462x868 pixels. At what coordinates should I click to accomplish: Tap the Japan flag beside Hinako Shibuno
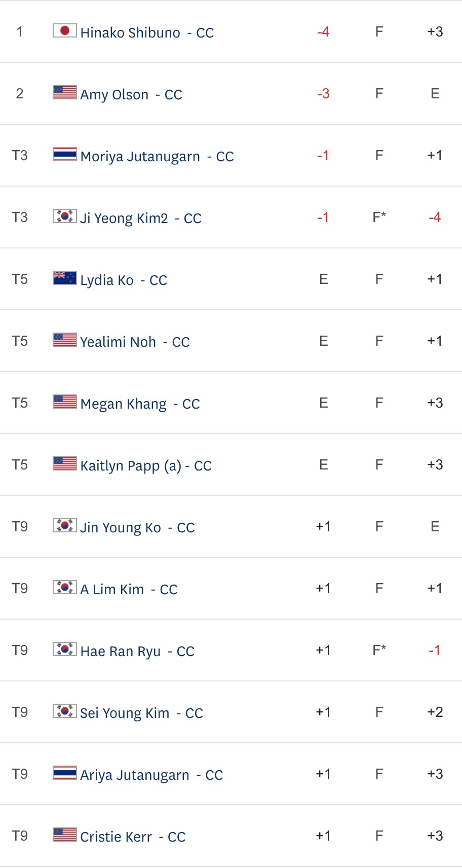coord(65,31)
